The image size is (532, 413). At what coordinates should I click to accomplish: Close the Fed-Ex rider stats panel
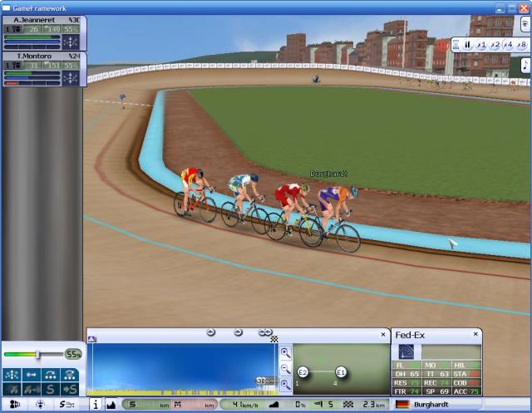pos(475,335)
